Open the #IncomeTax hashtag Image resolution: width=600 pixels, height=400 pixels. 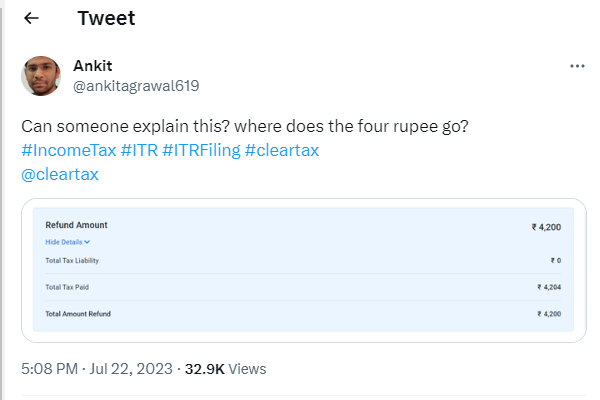pos(67,150)
